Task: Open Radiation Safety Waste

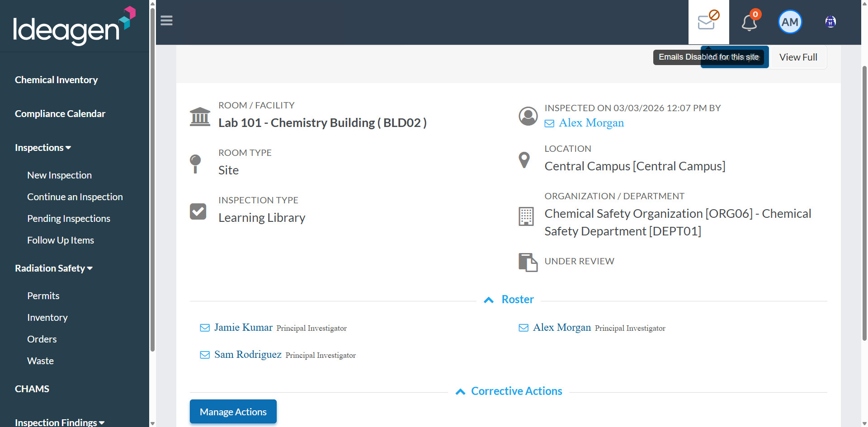Action: 40,361
